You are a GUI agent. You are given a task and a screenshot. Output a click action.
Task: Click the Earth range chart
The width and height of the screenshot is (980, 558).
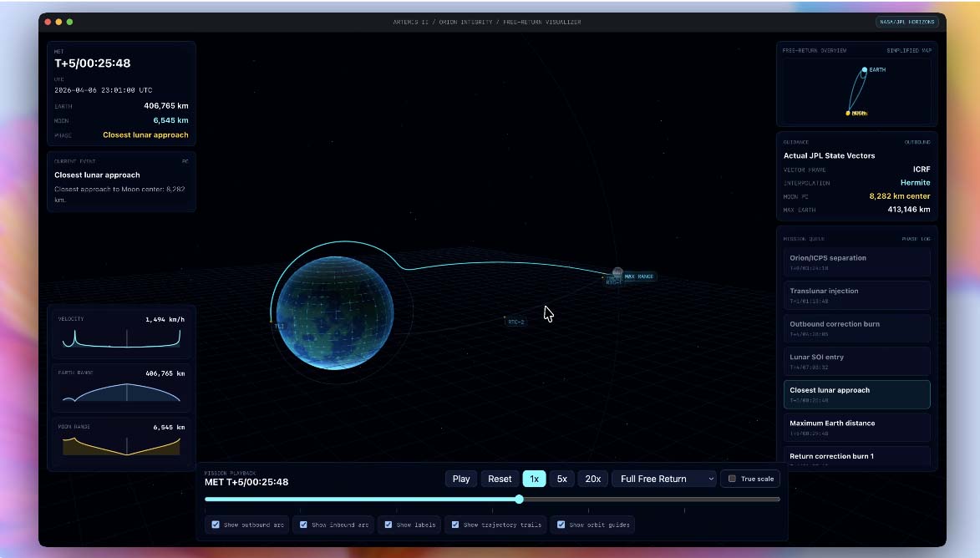pos(121,392)
